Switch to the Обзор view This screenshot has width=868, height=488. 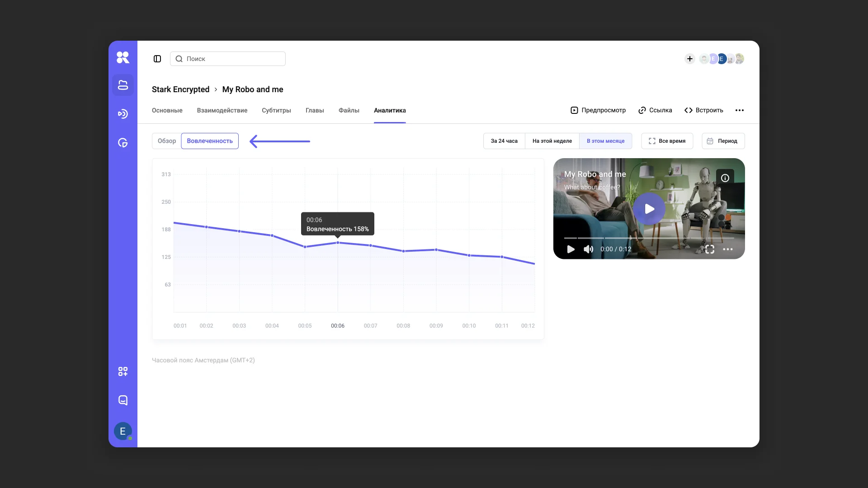tap(166, 141)
